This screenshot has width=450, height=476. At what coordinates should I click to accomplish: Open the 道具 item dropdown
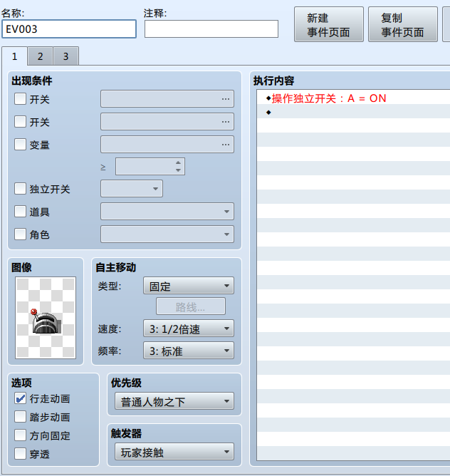coord(167,212)
